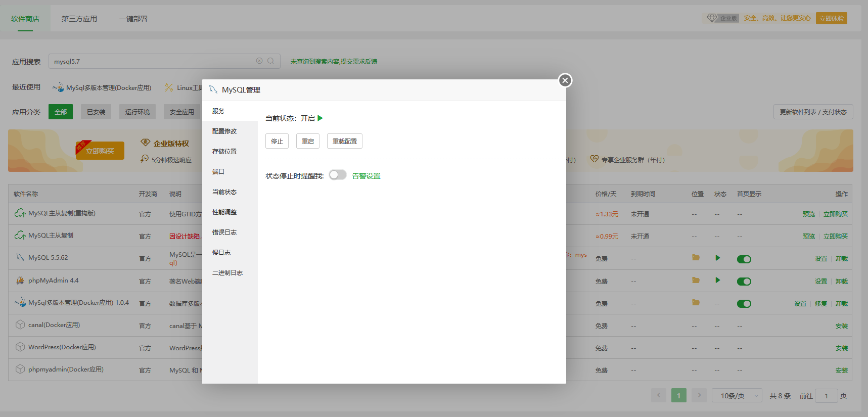Image resolution: width=868 pixels, height=417 pixels.
Task: Click 更新软件列表 / 支付状态 button
Action: click(x=813, y=112)
